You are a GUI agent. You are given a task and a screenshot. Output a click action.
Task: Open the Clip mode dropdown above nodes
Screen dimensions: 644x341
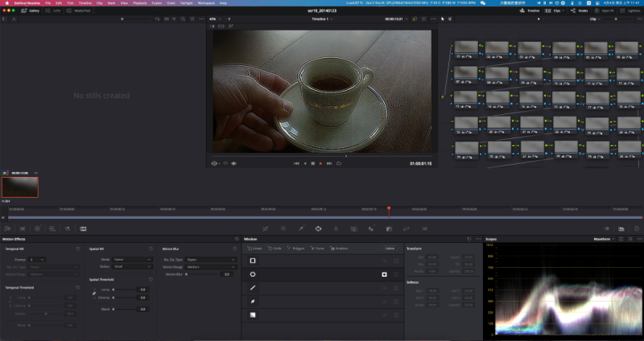(595, 18)
